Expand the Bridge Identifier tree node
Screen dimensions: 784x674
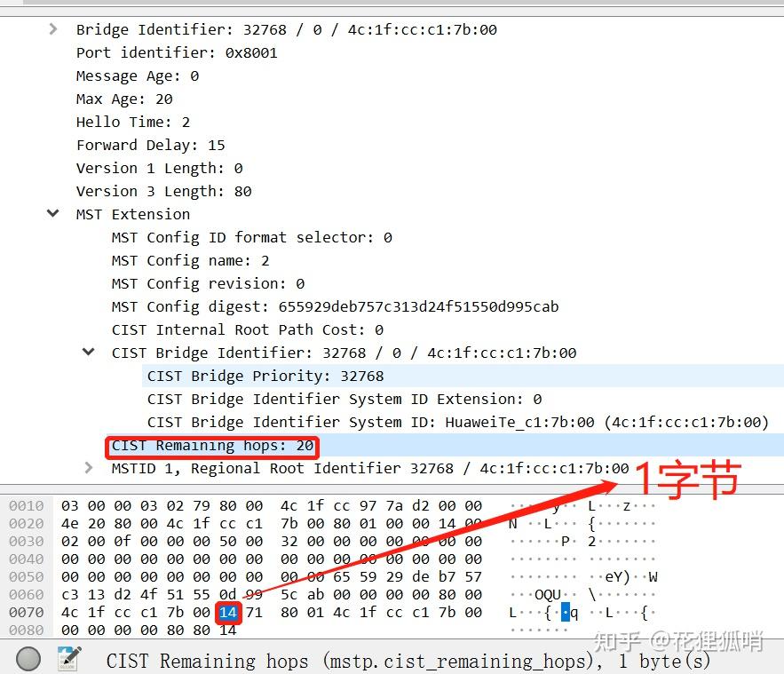pos(53,29)
